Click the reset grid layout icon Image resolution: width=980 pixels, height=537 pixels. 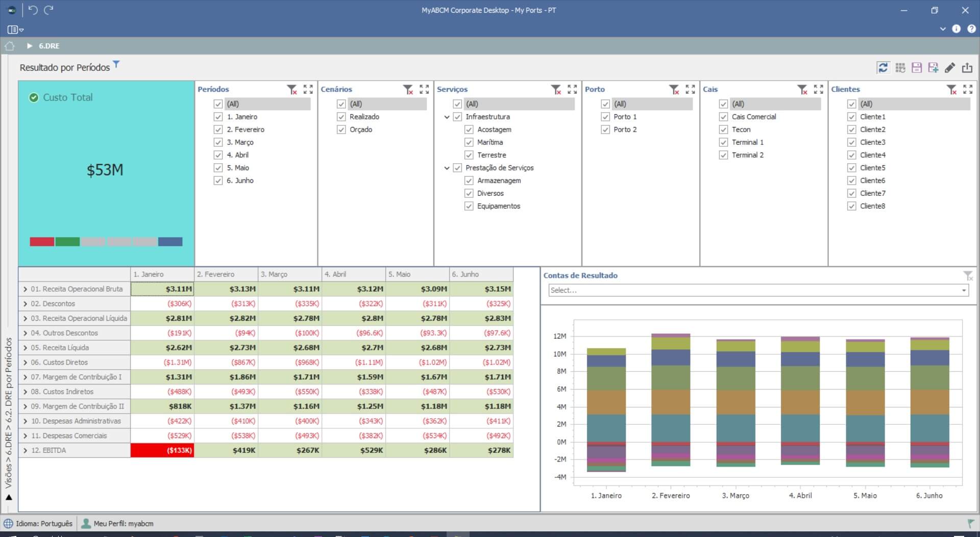click(x=900, y=68)
